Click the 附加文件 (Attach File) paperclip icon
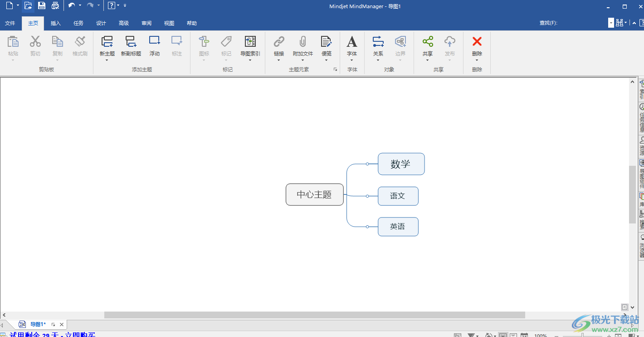The image size is (644, 337). tap(303, 42)
